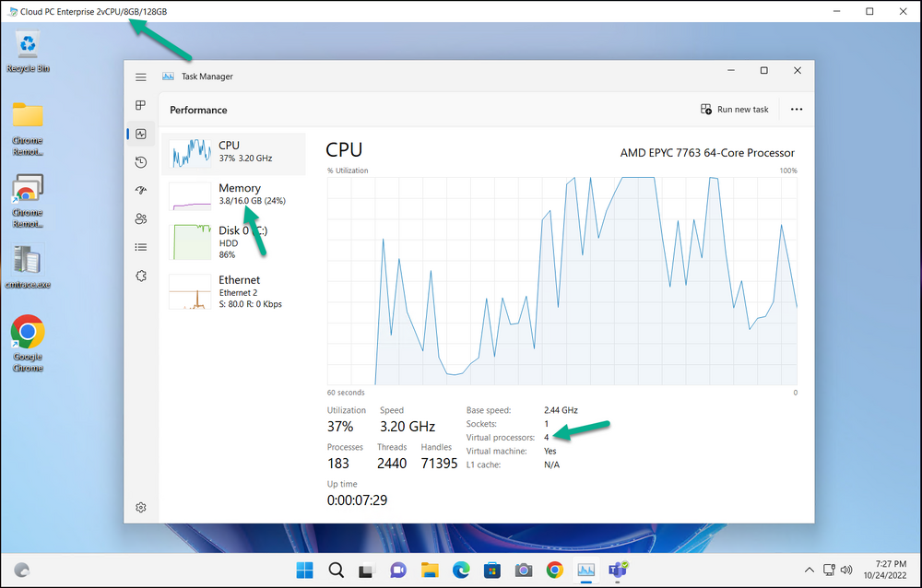Click the Speed value 3.20 GHz
Viewport: 922px width, 588px height.
point(407,427)
